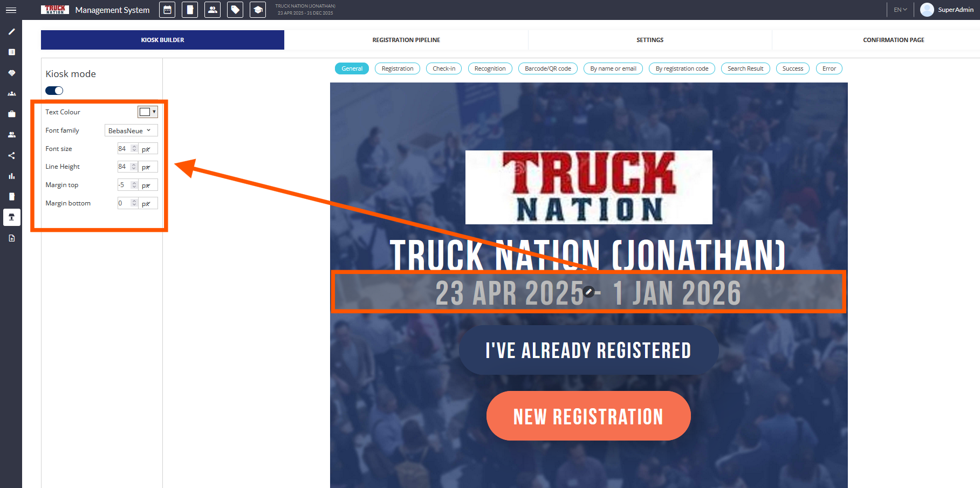Viewport: 980px width, 488px height.
Task: Click the briefcase icon in left sidebar
Action: 11,114
